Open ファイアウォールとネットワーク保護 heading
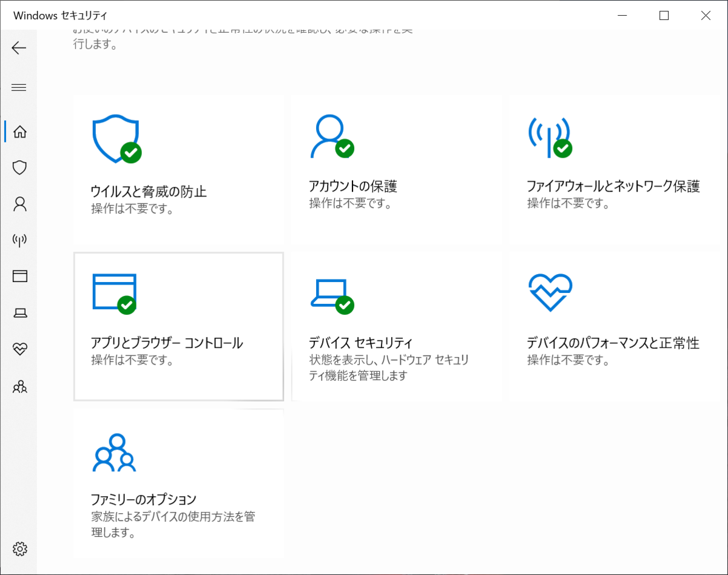The height and width of the screenshot is (575, 728). tap(613, 186)
